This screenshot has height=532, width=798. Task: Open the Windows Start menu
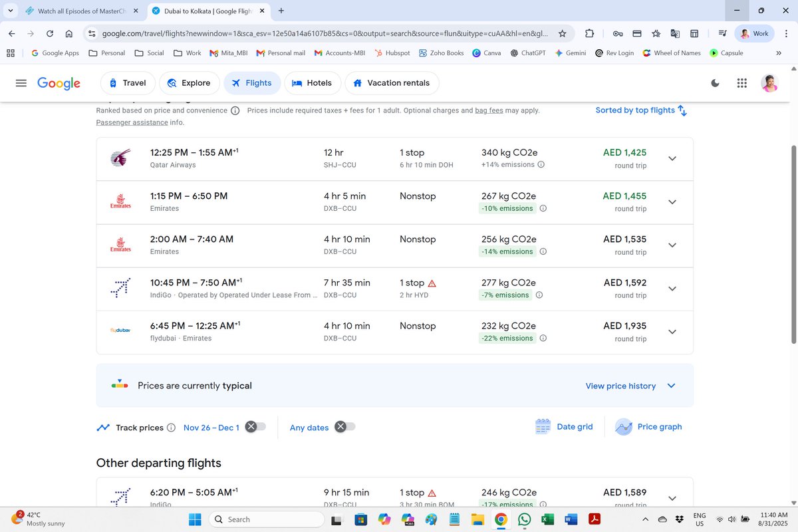pyautogui.click(x=195, y=519)
